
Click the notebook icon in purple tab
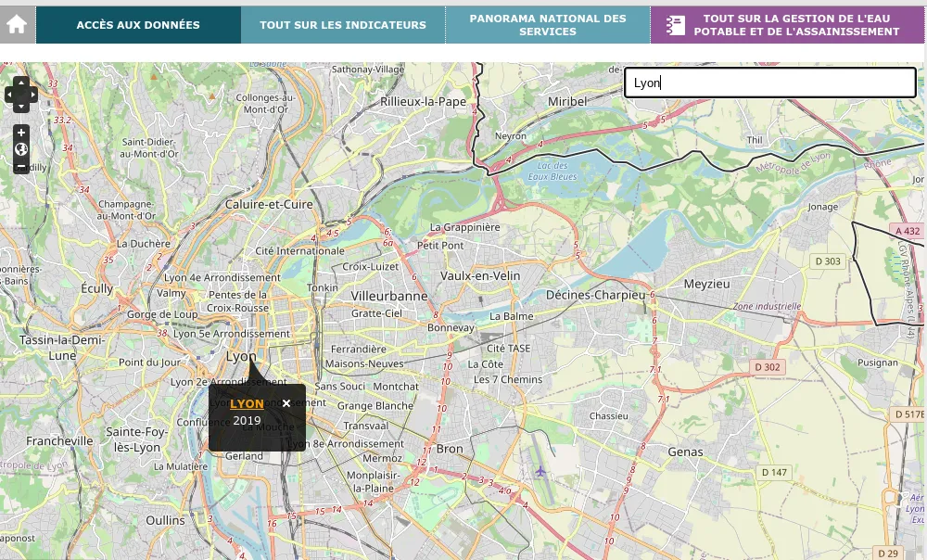click(x=675, y=25)
